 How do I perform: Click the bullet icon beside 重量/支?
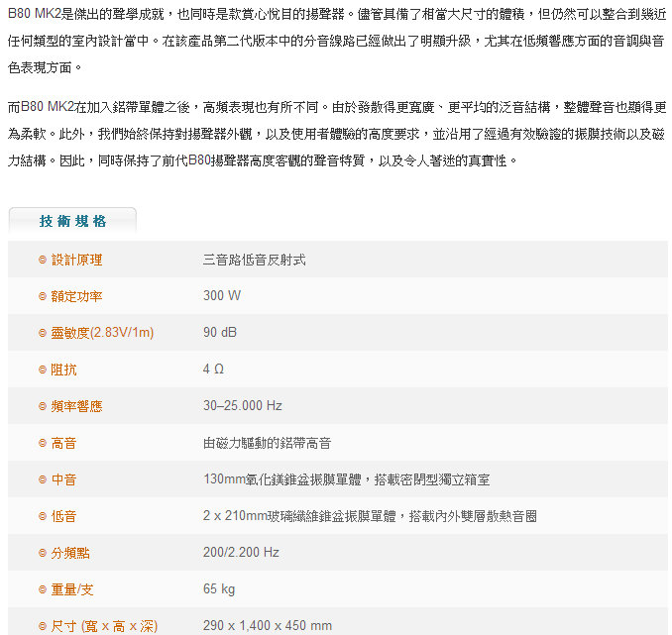(43, 589)
